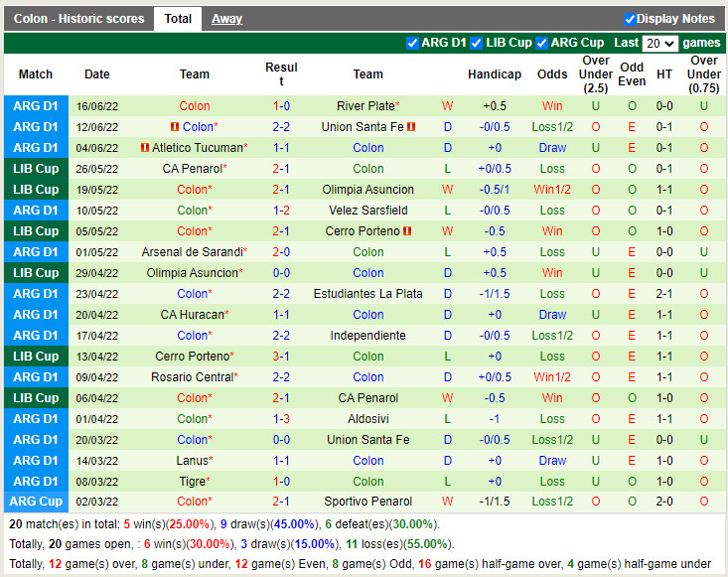The image size is (728, 577).
Task: Open Velez Sarsfield team page
Action: [367, 211]
